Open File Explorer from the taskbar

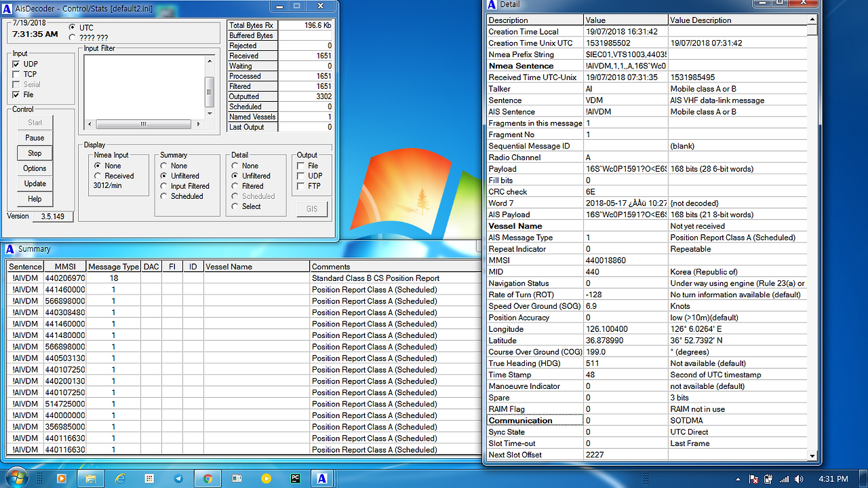pyautogui.click(x=90, y=478)
